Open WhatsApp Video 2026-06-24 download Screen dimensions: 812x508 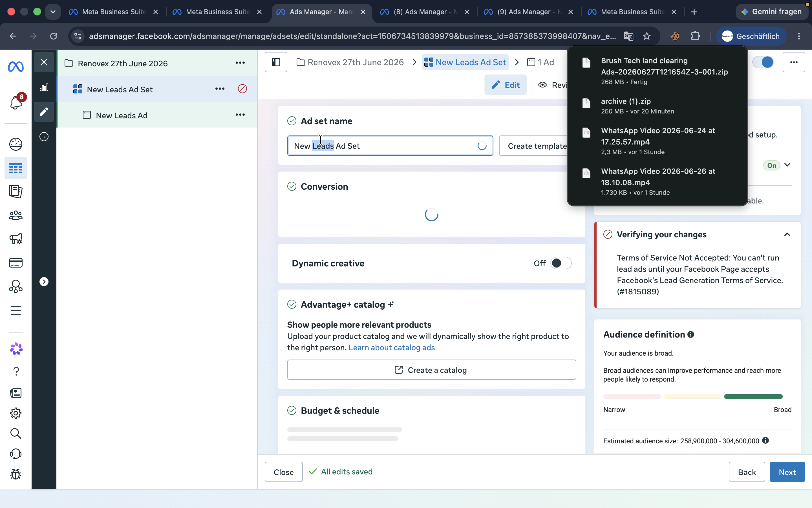click(x=657, y=141)
